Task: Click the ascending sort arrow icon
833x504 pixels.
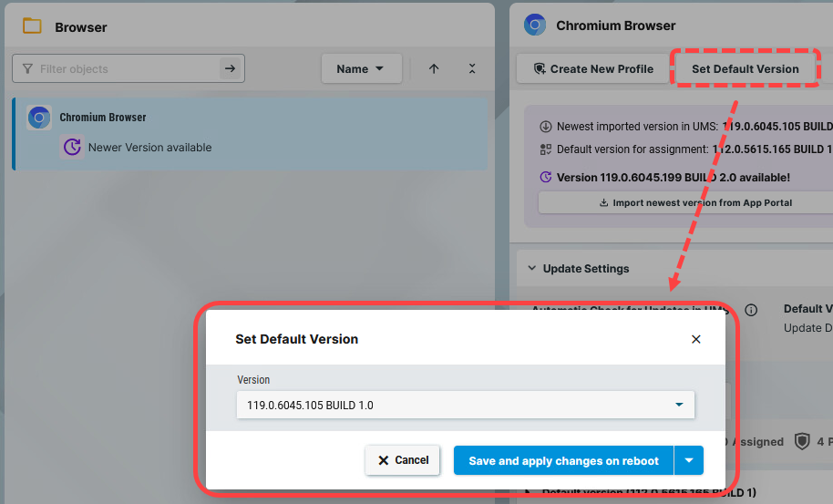Action: pyautogui.click(x=434, y=69)
